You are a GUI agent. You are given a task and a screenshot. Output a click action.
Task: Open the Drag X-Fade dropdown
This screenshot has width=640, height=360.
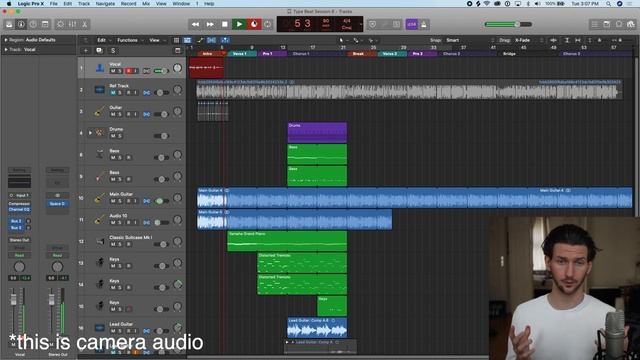pos(529,40)
